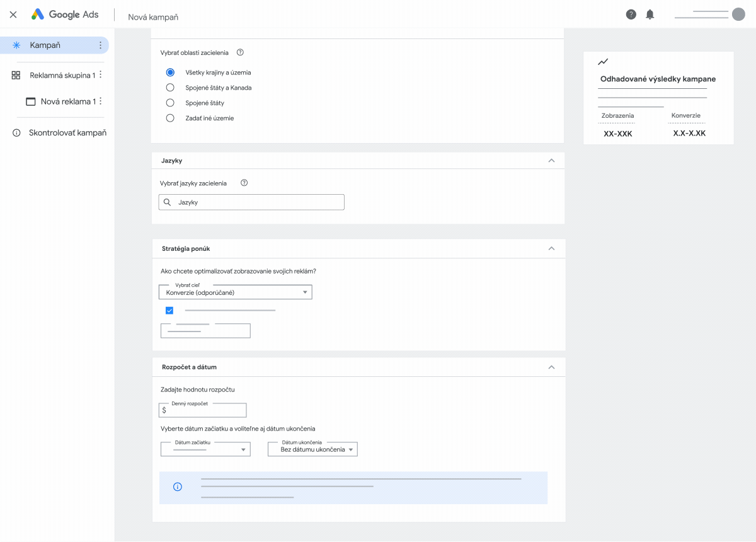Open the notifications bell
Viewport: 756px width, 542px height.
650,14
